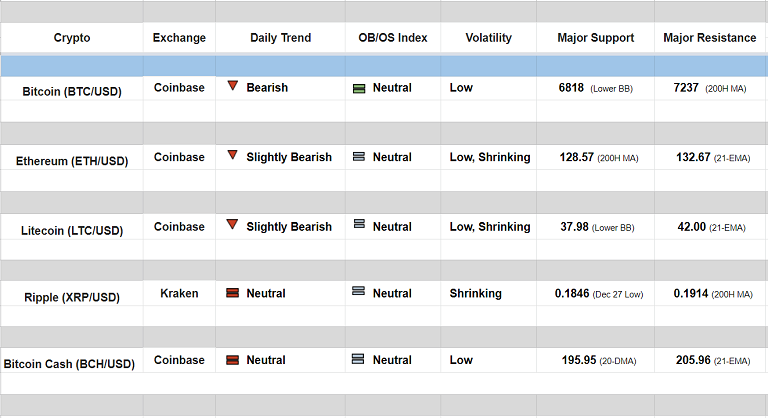Click Bitcoin Cash's gray OB/OS index icon
The height and width of the screenshot is (418, 768).
[x=359, y=360]
